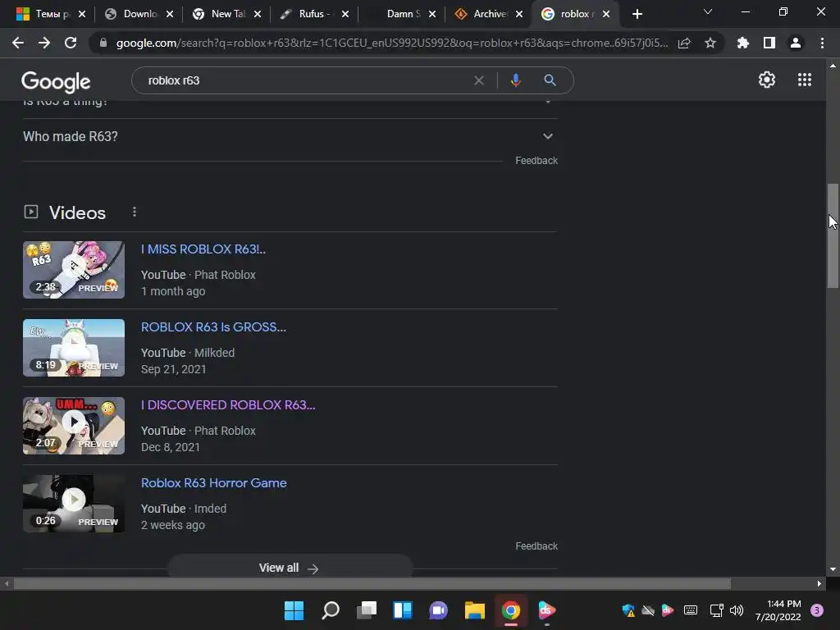840x630 pixels.
Task: Clear the search box text
Action: [x=479, y=80]
